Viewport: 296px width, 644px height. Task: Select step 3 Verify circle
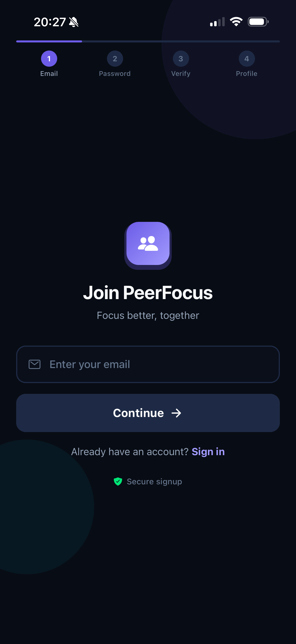181,59
